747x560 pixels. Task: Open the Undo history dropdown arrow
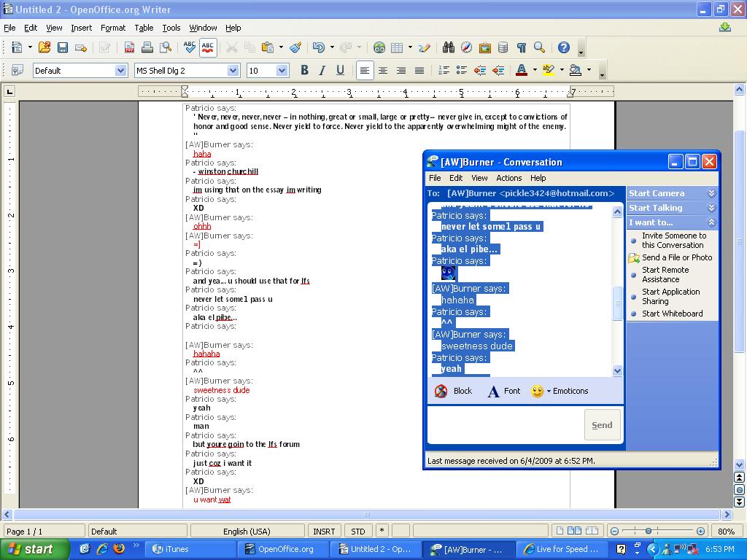(332, 47)
